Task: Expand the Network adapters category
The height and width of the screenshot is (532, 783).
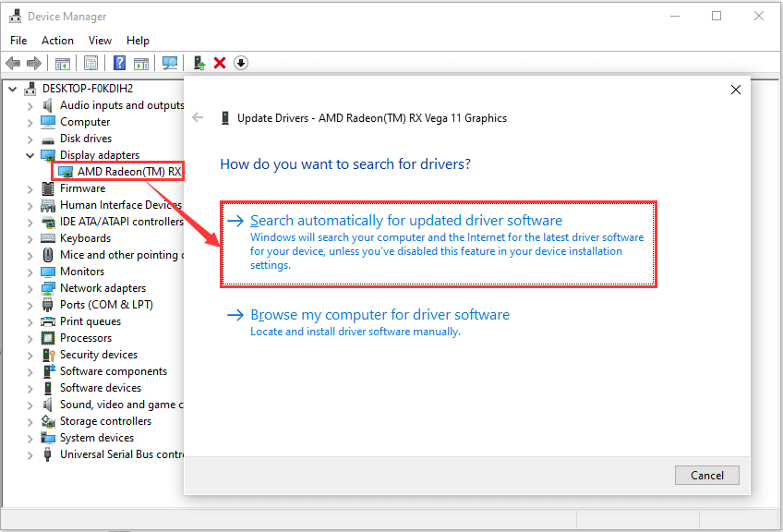Action: [x=30, y=289]
